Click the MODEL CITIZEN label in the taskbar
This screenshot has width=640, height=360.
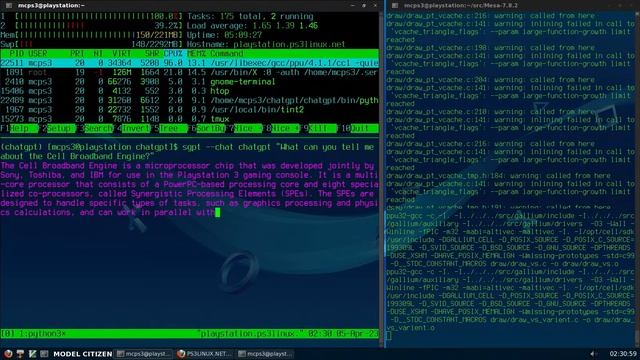point(83,354)
